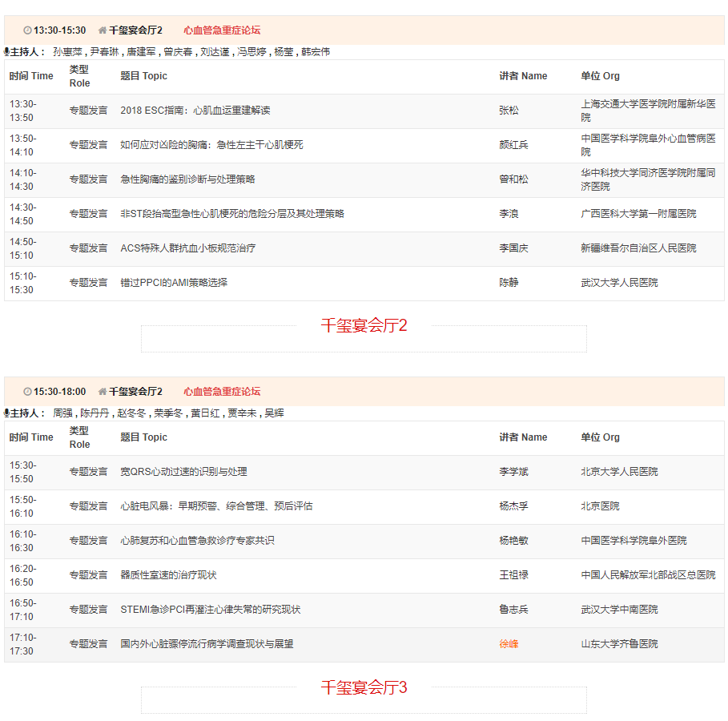728x721 pixels.
Task: Select speaker name 李国庆
Action: [513, 248]
